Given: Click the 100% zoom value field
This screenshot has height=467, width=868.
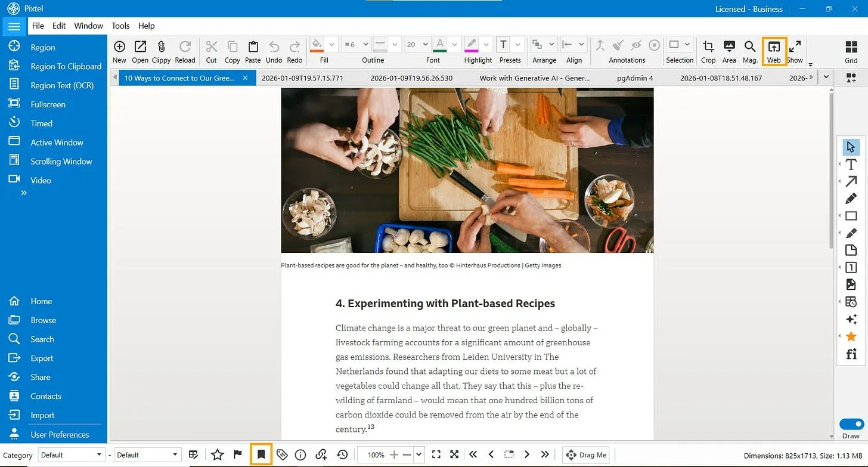Looking at the screenshot, I should pos(376,454).
